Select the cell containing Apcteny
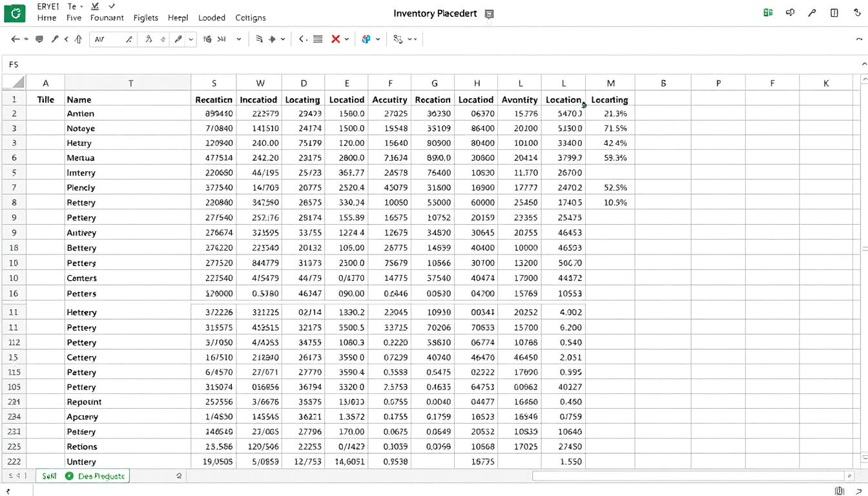This screenshot has width=868, height=496. 128,417
